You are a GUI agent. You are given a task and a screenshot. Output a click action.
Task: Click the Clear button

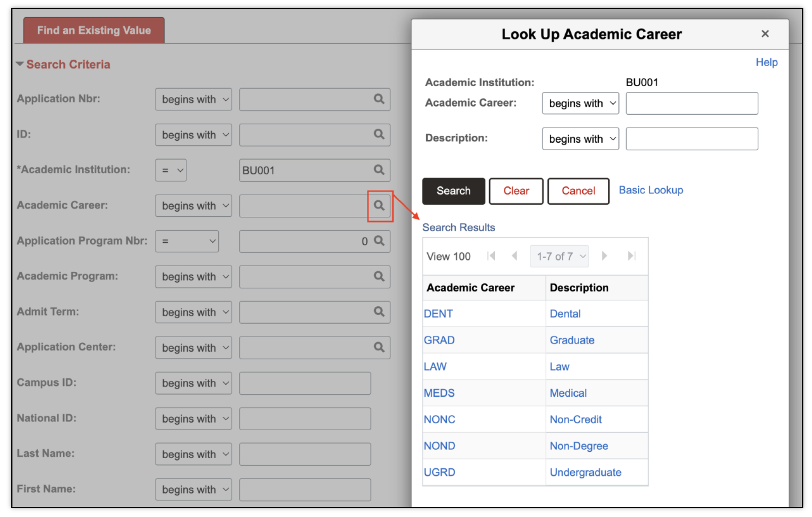(x=516, y=191)
